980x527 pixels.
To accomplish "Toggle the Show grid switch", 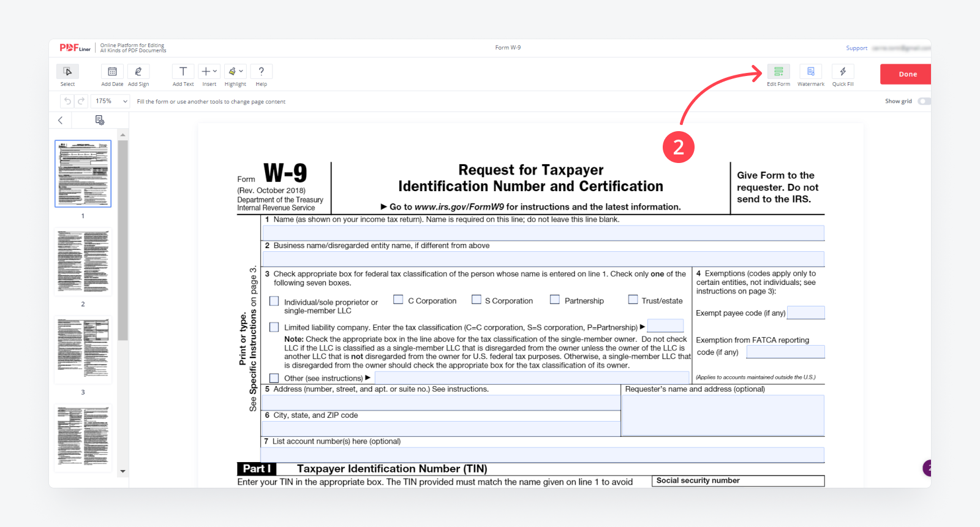I will (x=924, y=101).
